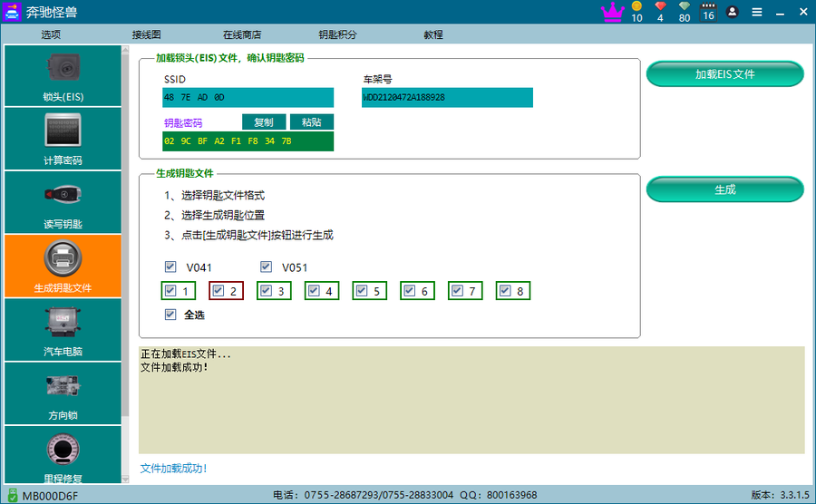Uncheck the 全选 select-all checkbox

tap(170, 315)
